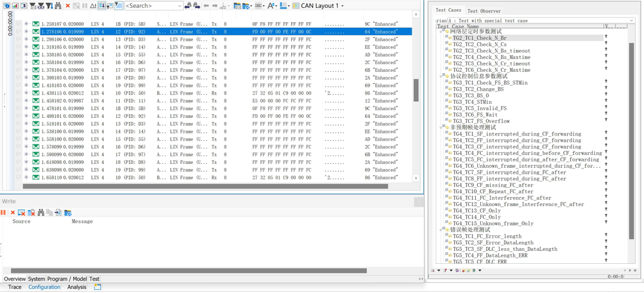Screen dimensions: 644x293
Task: Click the binoculars find icon in Trace toolbar
Action: tap(58, 6)
